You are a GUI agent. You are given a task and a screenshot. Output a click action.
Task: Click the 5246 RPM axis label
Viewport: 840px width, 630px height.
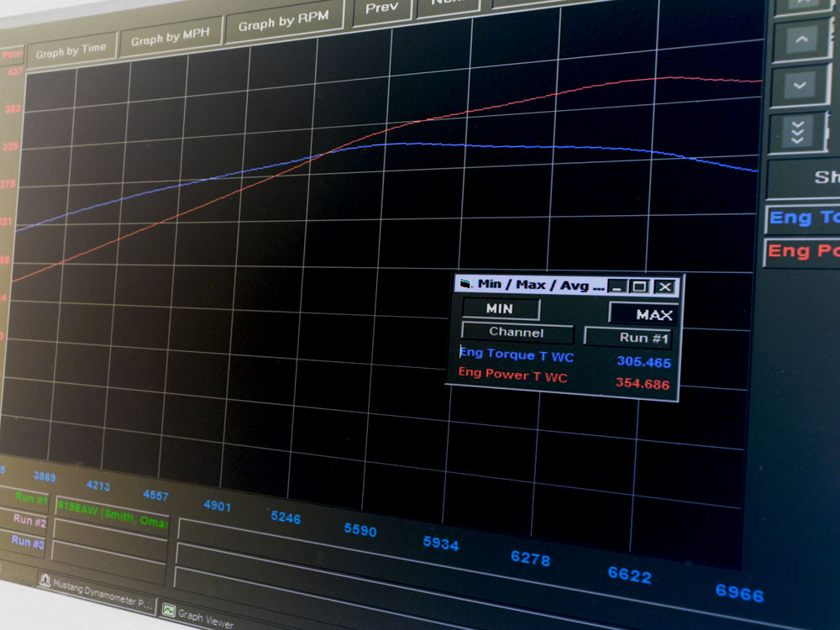tap(286, 517)
